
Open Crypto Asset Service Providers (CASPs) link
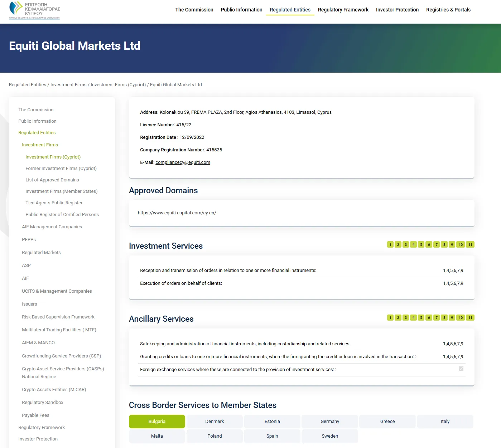point(63,373)
